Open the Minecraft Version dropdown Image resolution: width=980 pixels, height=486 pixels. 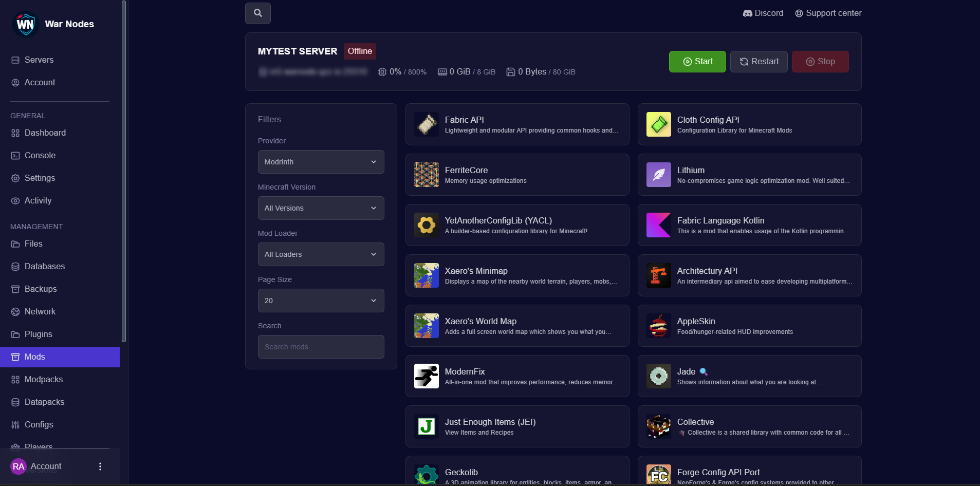tap(321, 208)
